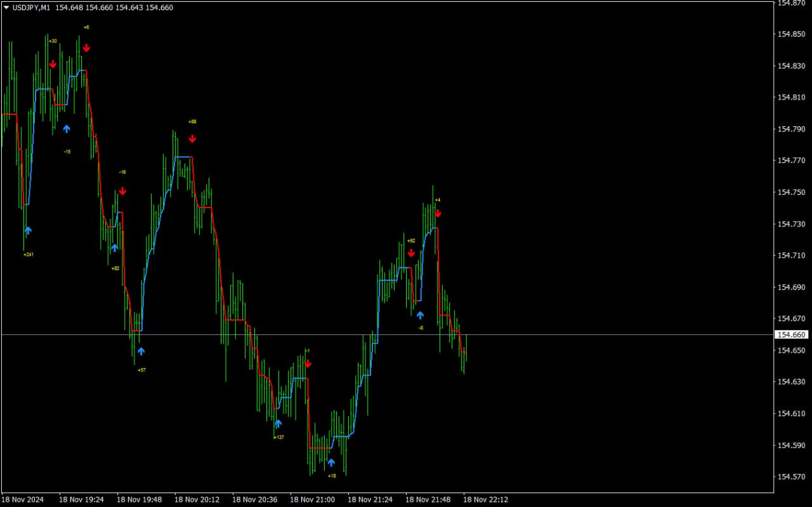
Task: Click the blue buy arrow labeled +18
Action: tap(331, 463)
